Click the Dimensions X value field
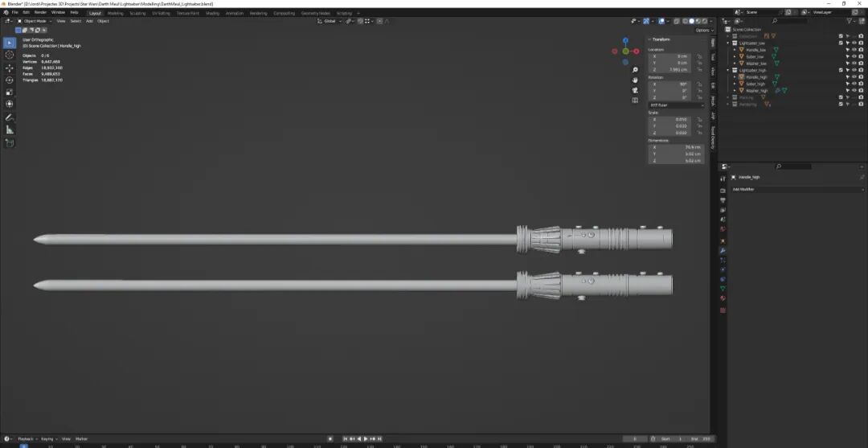 (677, 146)
